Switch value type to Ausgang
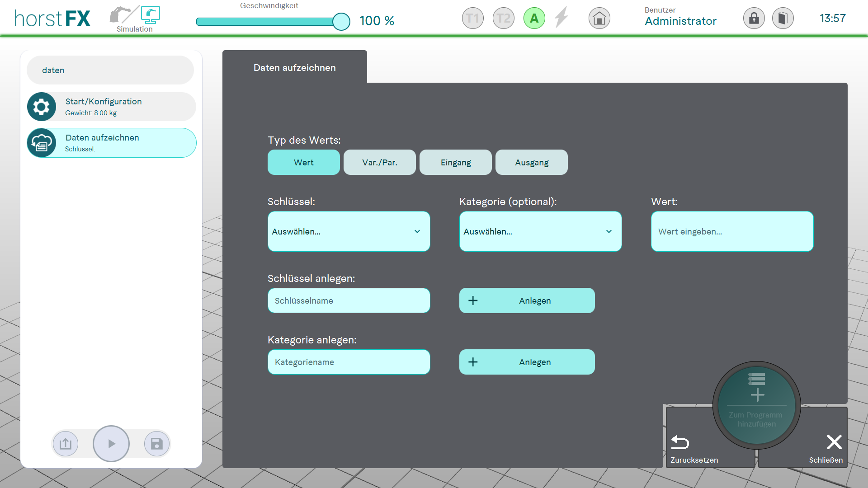868x488 pixels. [531, 162]
